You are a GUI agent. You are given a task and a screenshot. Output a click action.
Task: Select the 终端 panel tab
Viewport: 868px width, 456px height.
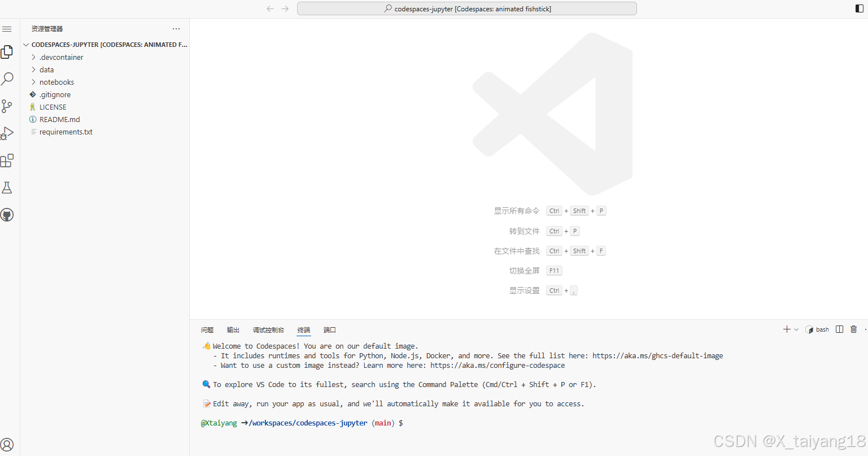coord(304,330)
